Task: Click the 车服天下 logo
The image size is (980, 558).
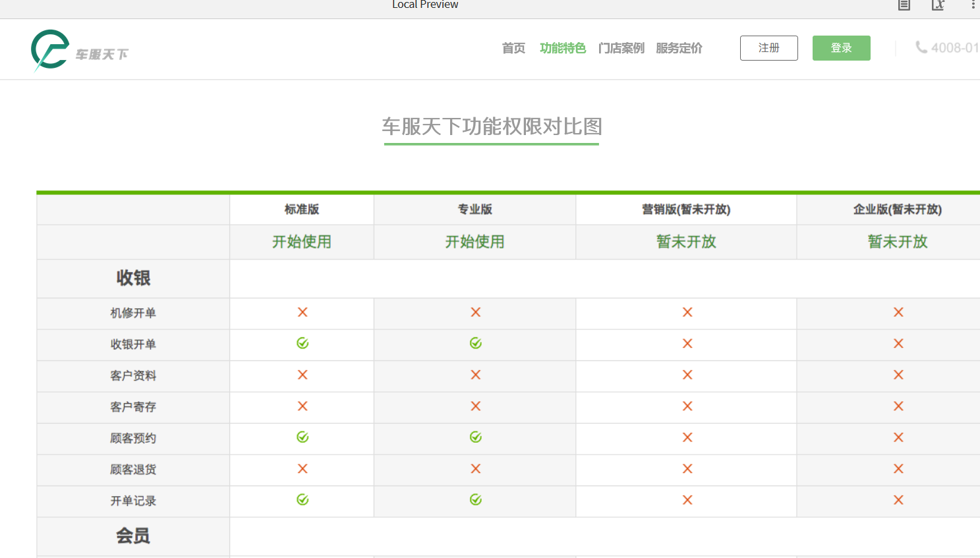Action: (80, 50)
